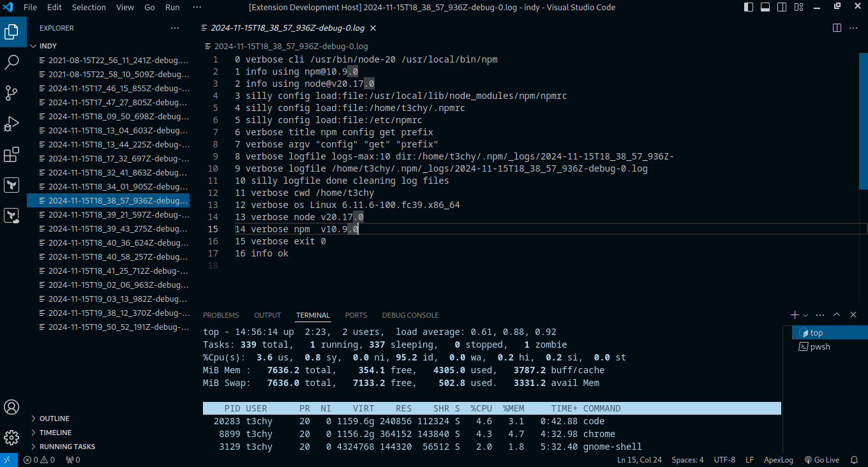Open the HashiCorp Terraform view icon
Image resolution: width=868 pixels, height=467 pixels.
(11, 185)
